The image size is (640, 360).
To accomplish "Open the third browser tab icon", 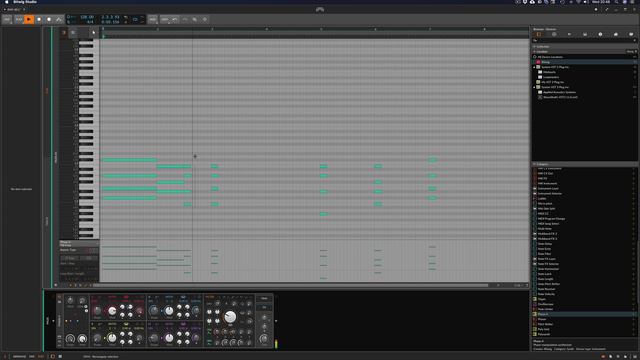I will (x=569, y=34).
